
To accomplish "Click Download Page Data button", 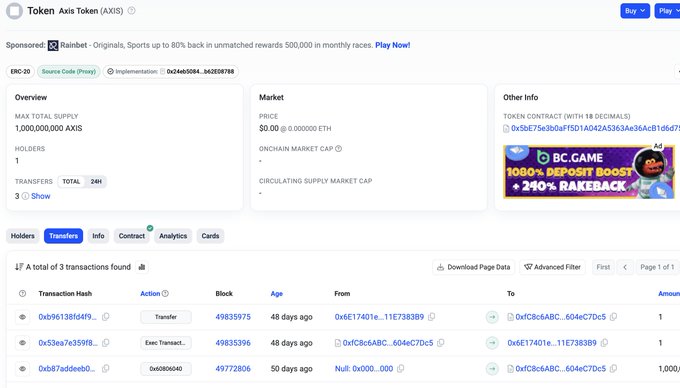I will [474, 267].
